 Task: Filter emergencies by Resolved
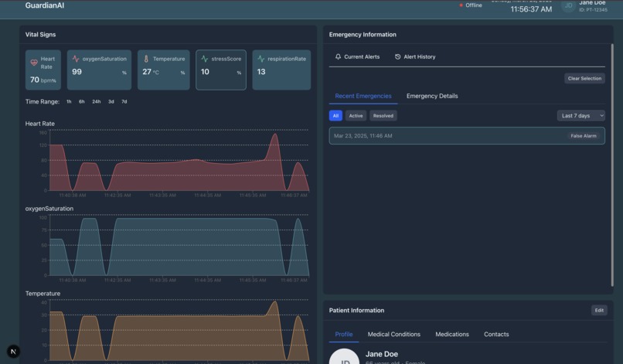(x=383, y=116)
